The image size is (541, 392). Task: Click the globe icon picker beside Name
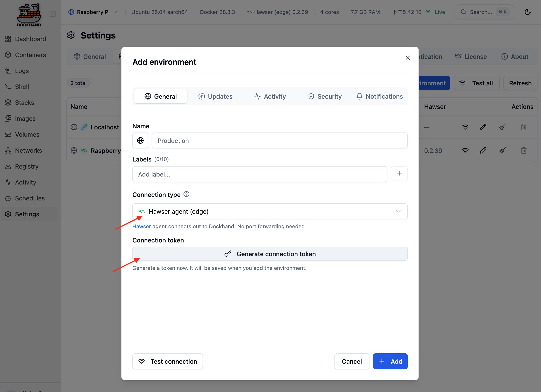[140, 140]
